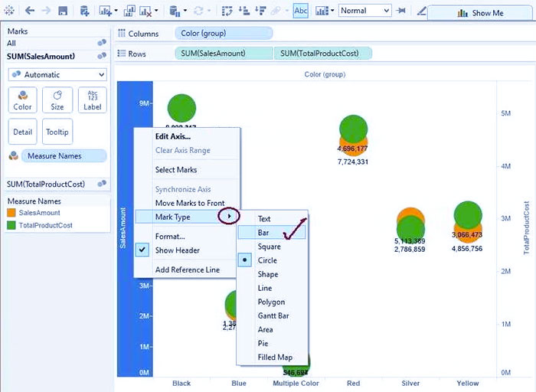Click the Measure Names pill in Marks
The image size is (536, 392).
click(64, 156)
